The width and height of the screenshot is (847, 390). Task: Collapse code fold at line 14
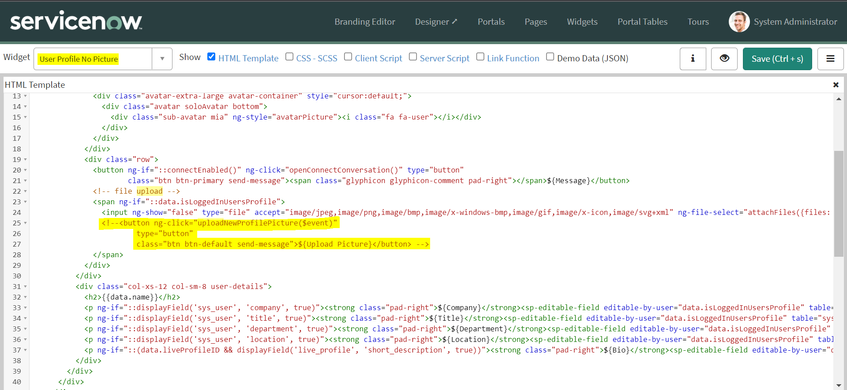pos(26,106)
